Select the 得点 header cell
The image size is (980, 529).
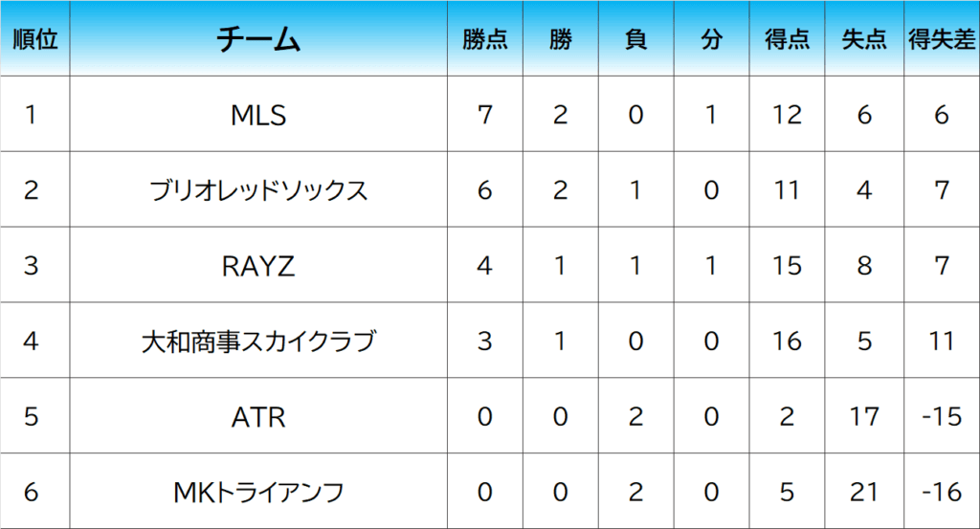click(x=787, y=39)
